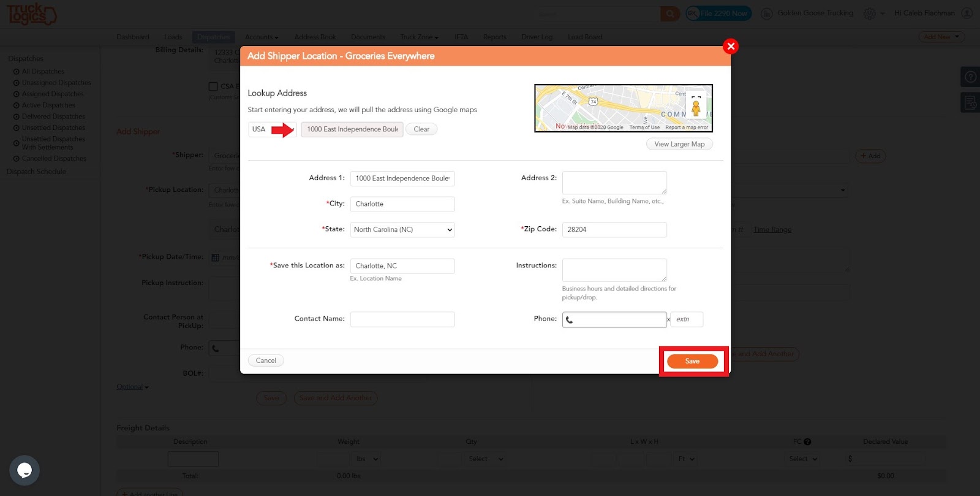
Task: Click Report a map error link
Action: (x=687, y=128)
